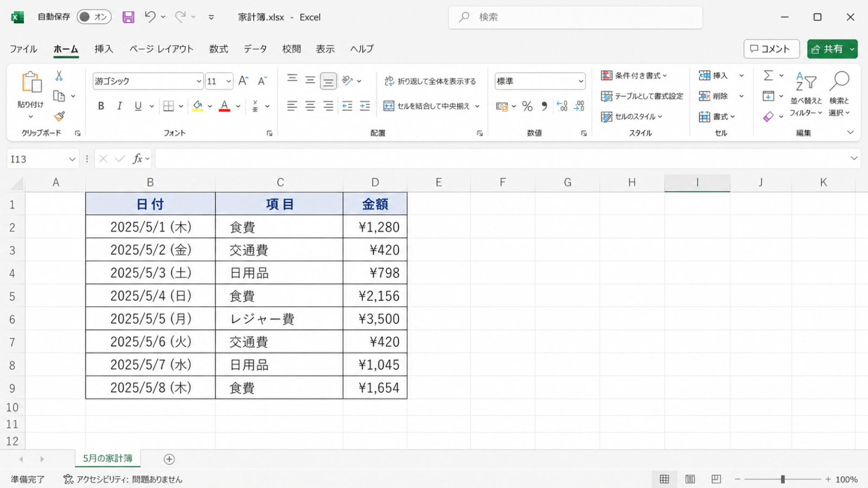Open the データ tab
The height and width of the screenshot is (488, 868).
click(255, 49)
